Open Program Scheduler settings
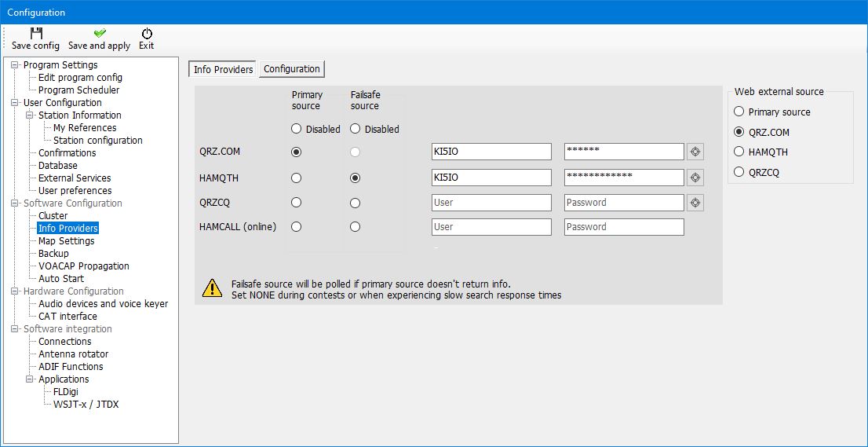Image resolution: width=868 pixels, height=447 pixels. point(78,90)
